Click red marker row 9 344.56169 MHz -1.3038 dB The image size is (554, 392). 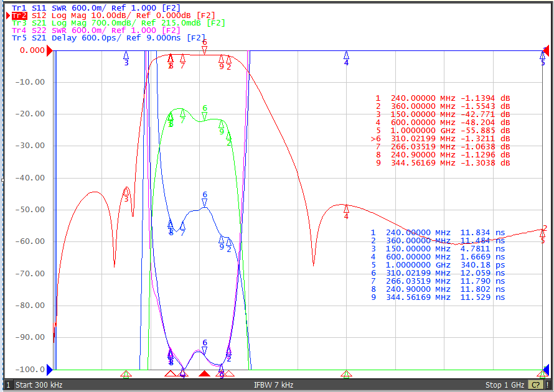[443, 163]
